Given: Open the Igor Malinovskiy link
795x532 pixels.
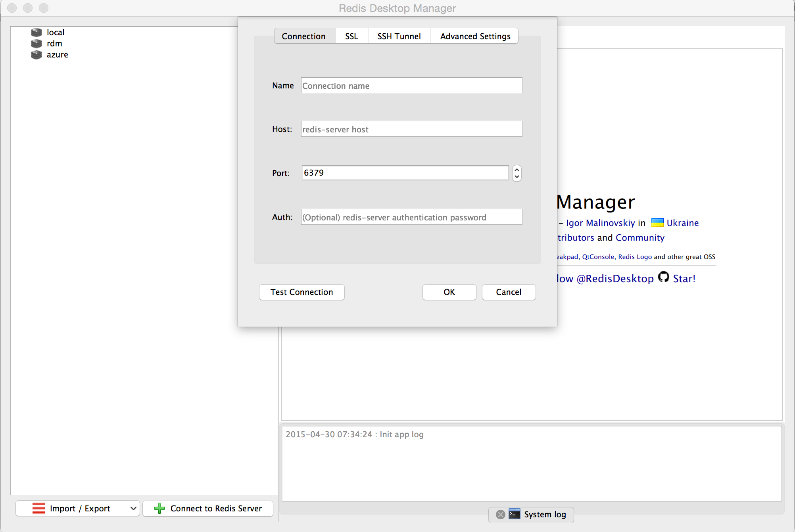Looking at the screenshot, I should pos(600,223).
